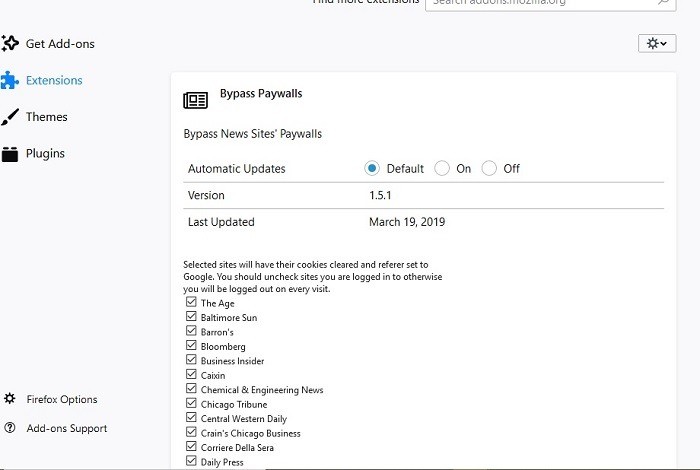Turn Automatic Updates On

pyautogui.click(x=442, y=168)
